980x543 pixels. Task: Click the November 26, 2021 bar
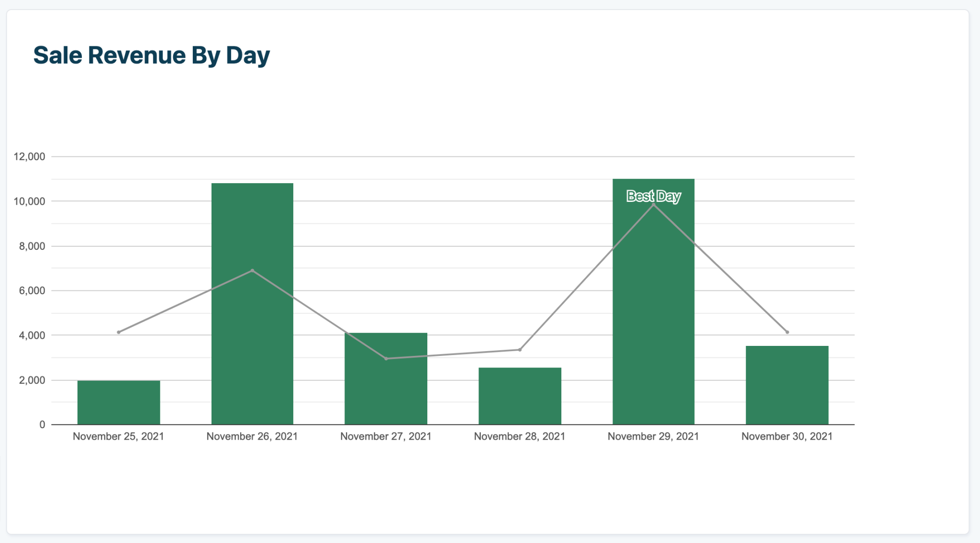click(252, 335)
